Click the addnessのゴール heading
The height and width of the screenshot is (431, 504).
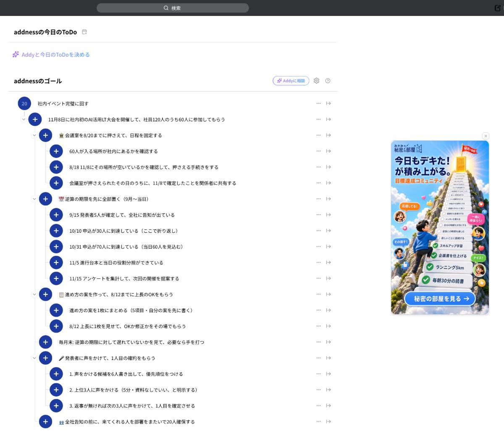click(x=38, y=81)
